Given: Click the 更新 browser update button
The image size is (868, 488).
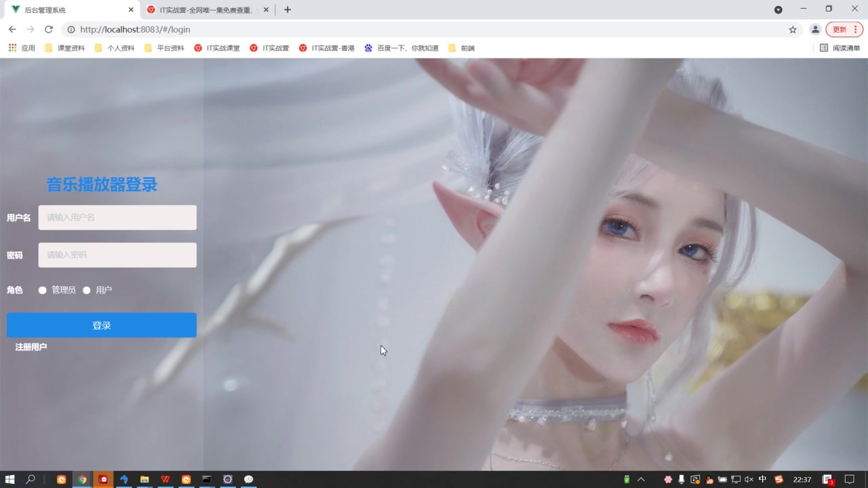Looking at the screenshot, I should coord(844,29).
